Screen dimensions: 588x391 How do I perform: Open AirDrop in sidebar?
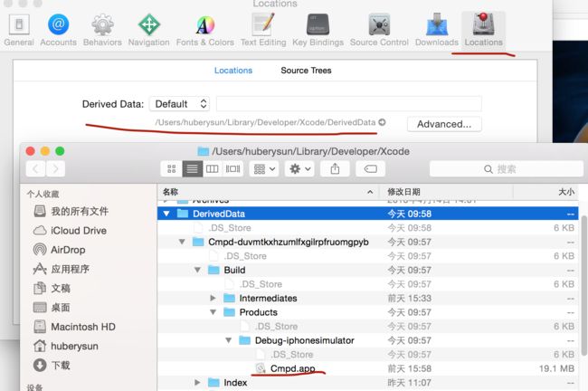pyautogui.click(x=59, y=250)
